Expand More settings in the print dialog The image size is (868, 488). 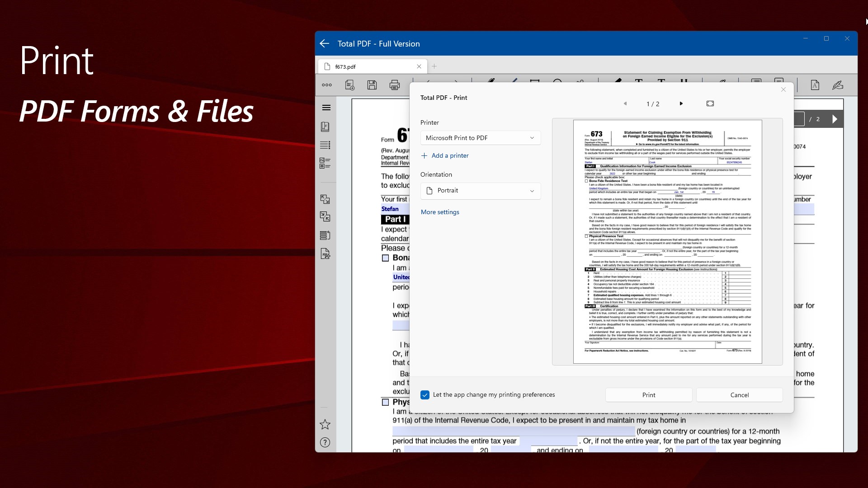tap(439, 211)
